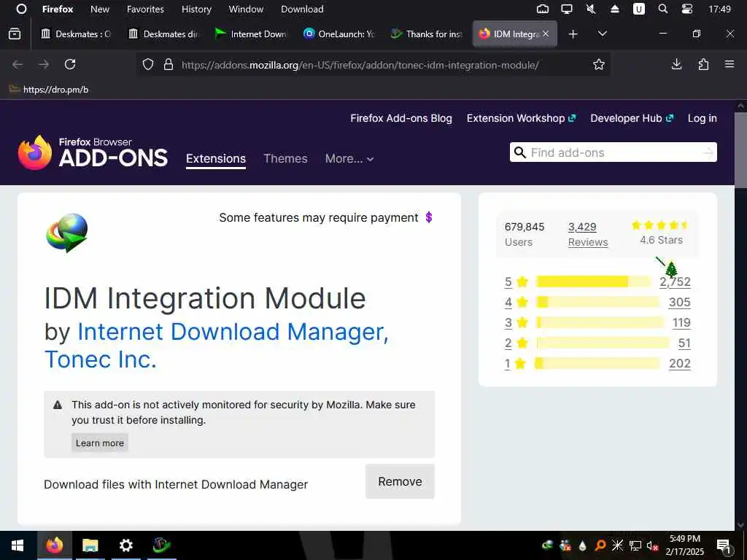Screen dimensions: 747x560
Task: Bookmark this page with the star
Action: [599, 65]
